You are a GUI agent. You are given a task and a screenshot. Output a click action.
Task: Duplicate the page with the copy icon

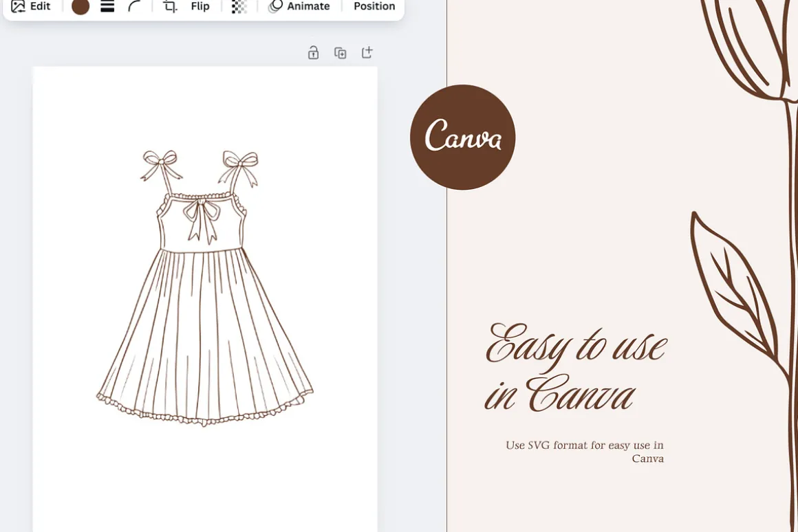[x=341, y=52]
